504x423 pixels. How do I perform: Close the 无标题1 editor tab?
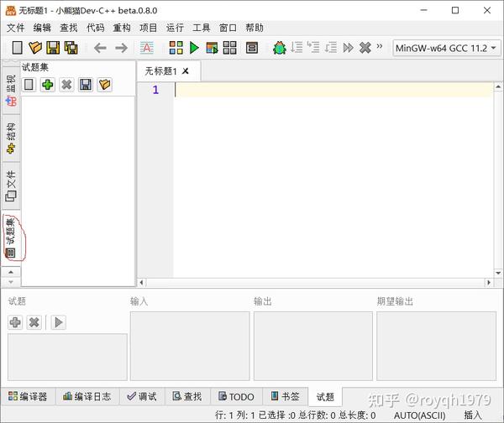pos(186,71)
